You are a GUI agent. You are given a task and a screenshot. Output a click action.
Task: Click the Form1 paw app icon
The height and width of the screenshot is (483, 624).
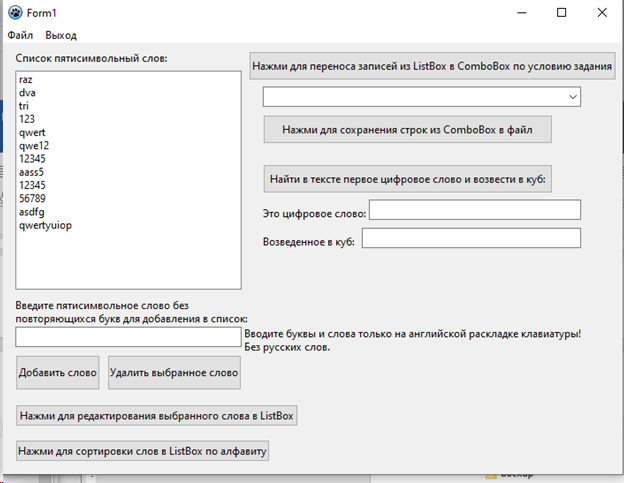[x=15, y=13]
